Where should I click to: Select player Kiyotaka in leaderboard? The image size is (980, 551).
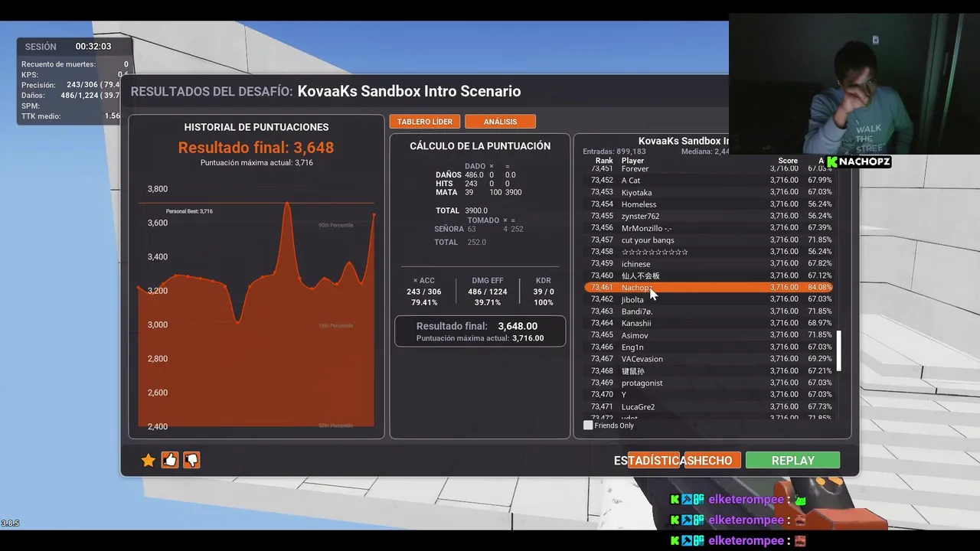click(709, 192)
